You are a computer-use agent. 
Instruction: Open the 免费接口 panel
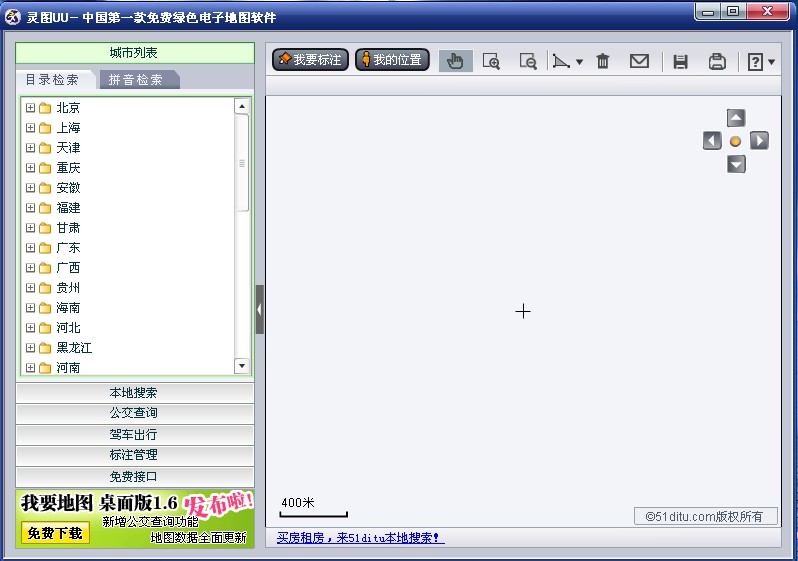tap(135, 476)
